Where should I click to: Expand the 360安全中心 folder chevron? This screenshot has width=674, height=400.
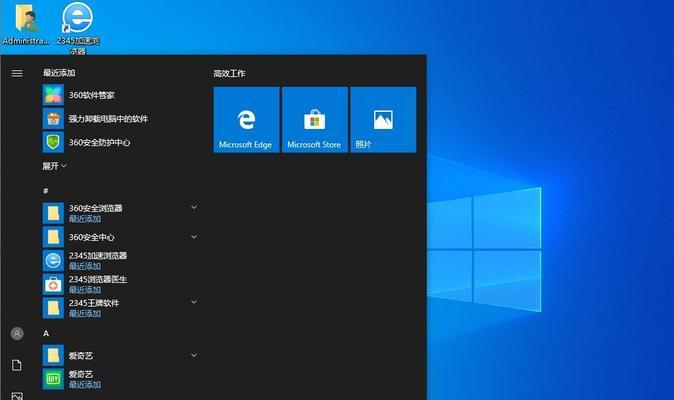click(194, 237)
